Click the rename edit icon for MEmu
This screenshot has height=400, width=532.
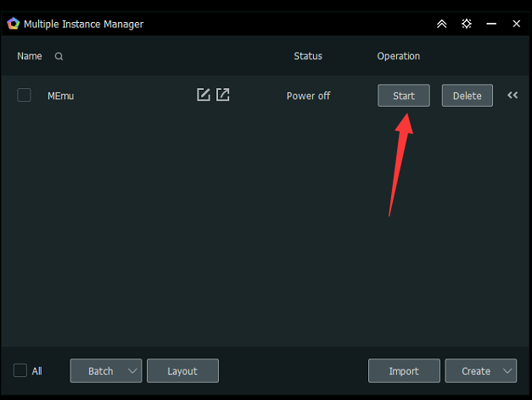(x=204, y=95)
